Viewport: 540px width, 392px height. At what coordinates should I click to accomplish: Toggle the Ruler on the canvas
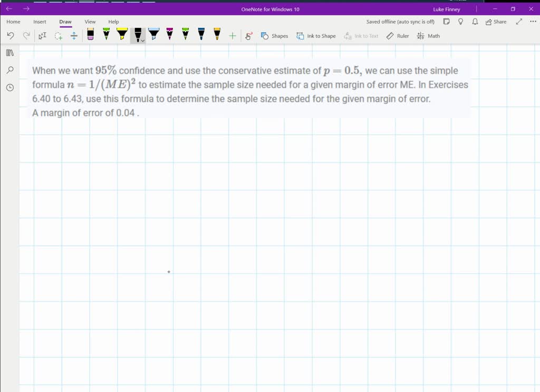click(398, 36)
